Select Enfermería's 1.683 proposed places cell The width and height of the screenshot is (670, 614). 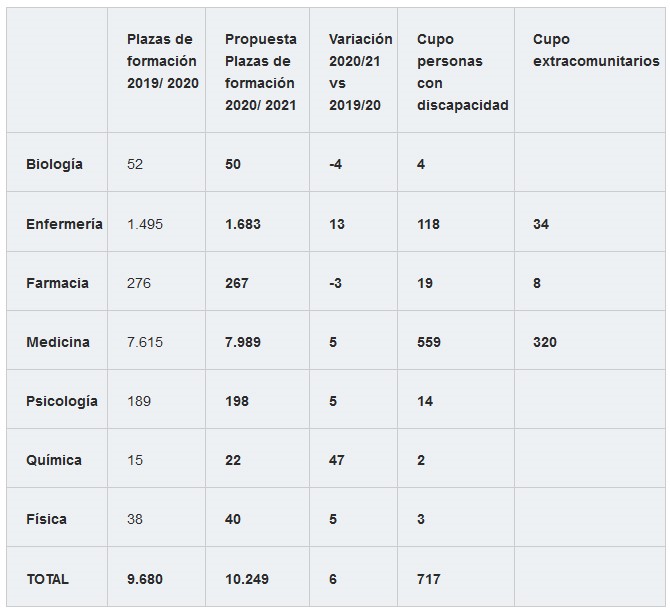point(243,224)
